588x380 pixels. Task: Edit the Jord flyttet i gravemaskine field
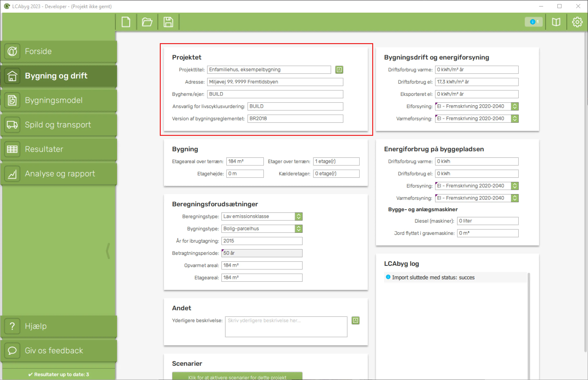[488, 233]
